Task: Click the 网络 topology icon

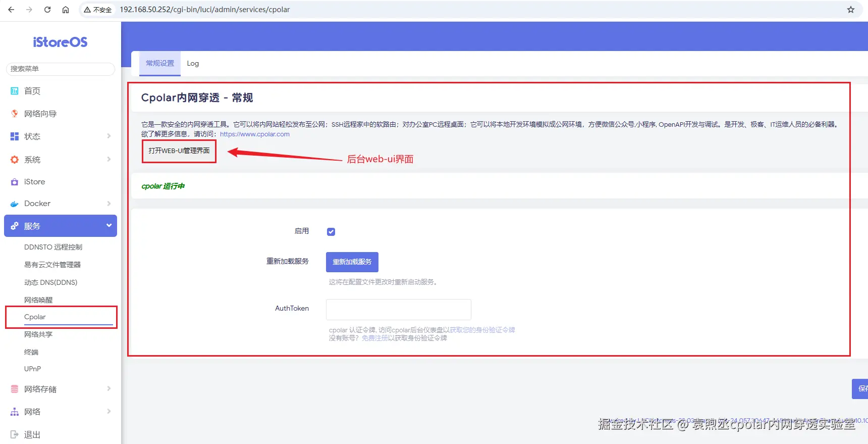Action: (15, 412)
